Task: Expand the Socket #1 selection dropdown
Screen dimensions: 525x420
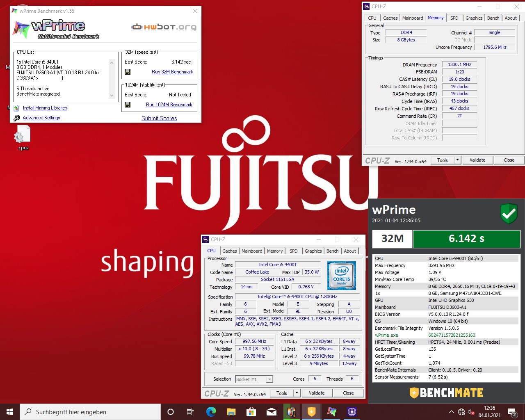Action: (x=269, y=379)
